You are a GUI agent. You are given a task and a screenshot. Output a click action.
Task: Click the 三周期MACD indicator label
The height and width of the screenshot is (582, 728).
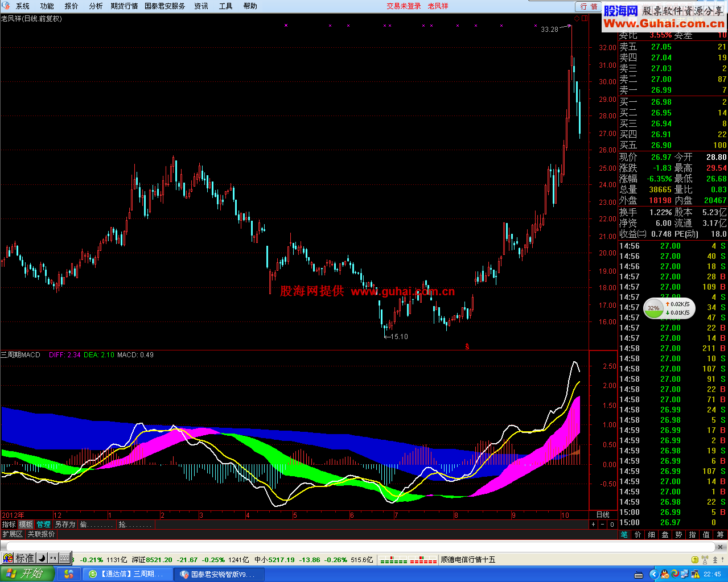[x=20, y=354]
